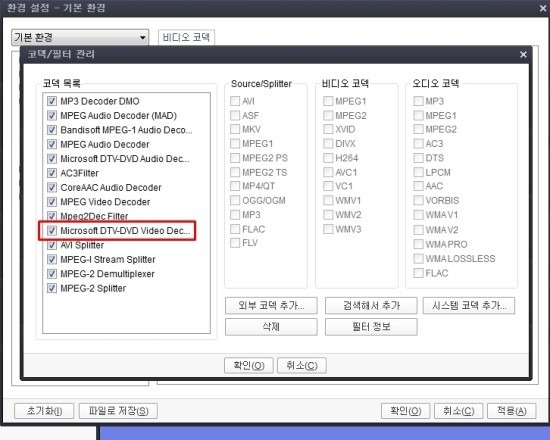The width and height of the screenshot is (550, 440).
Task: Uncheck MP3 Decoder DMO codec
Action: [x=52, y=101]
